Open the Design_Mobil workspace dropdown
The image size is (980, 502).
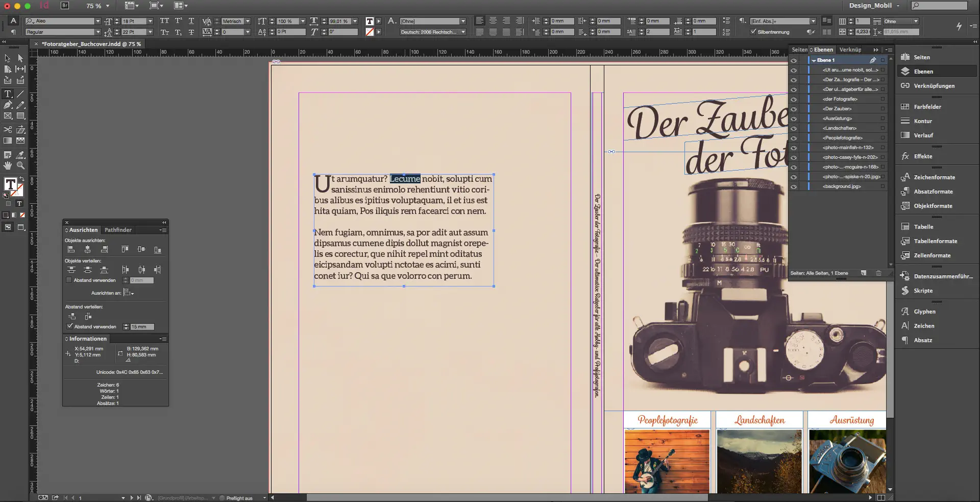click(x=898, y=6)
